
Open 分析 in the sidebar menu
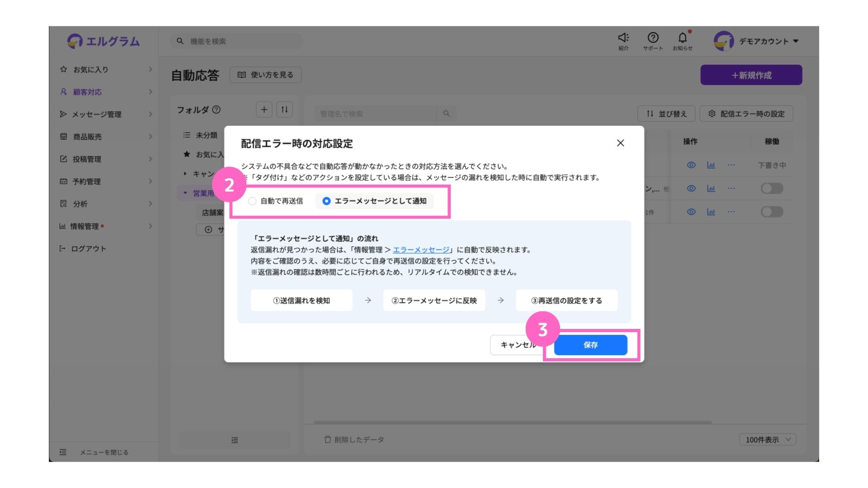(80, 204)
